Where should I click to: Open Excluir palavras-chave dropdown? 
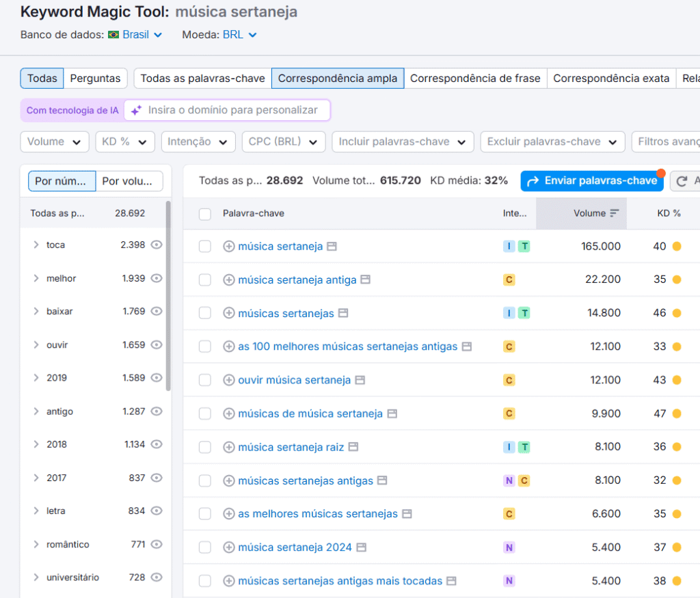click(x=552, y=142)
